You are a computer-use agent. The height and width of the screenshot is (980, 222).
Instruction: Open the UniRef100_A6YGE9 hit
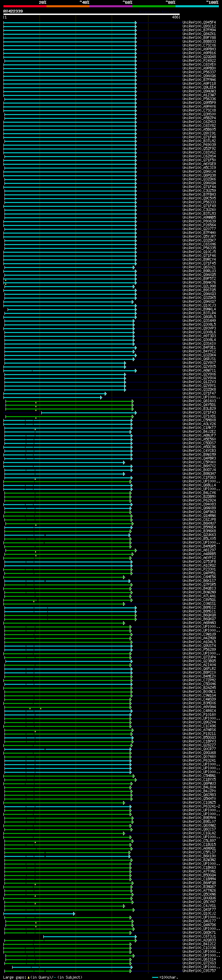point(199,164)
